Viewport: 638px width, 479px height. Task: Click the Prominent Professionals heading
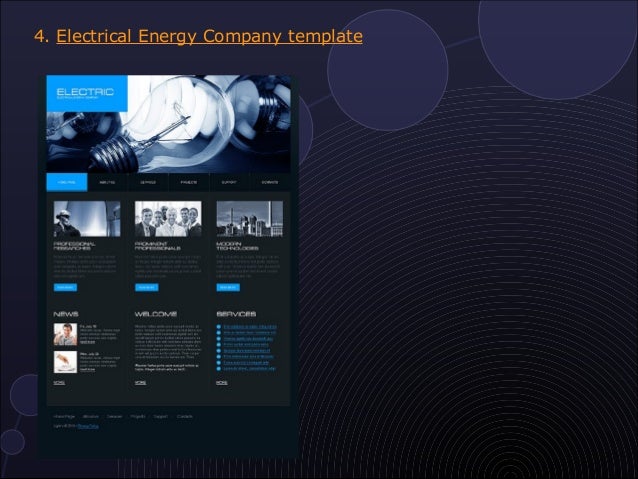(x=157, y=246)
